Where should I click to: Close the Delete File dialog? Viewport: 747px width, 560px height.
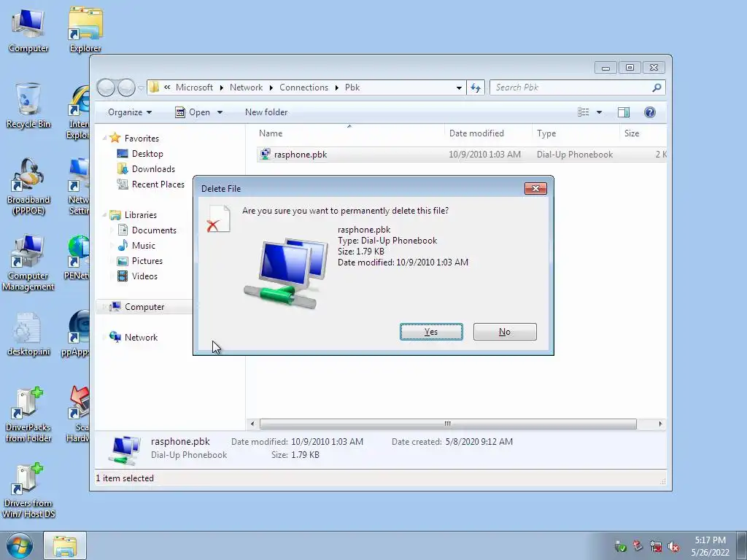[x=535, y=189]
